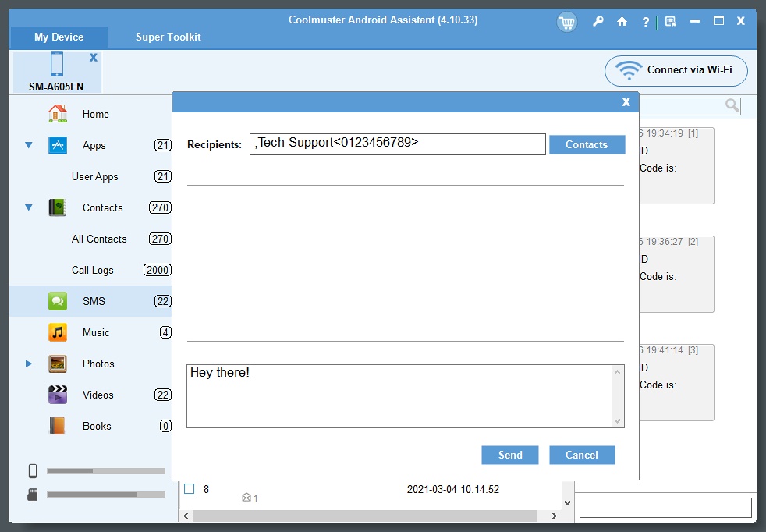The height and width of the screenshot is (532, 766).
Task: Cancel the new message dialog
Action: 581,455
